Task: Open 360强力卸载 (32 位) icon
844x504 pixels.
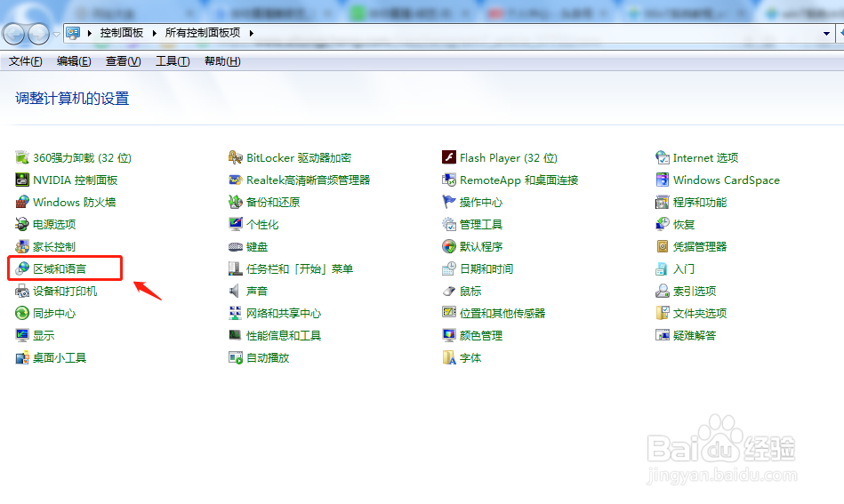Action: click(22, 157)
